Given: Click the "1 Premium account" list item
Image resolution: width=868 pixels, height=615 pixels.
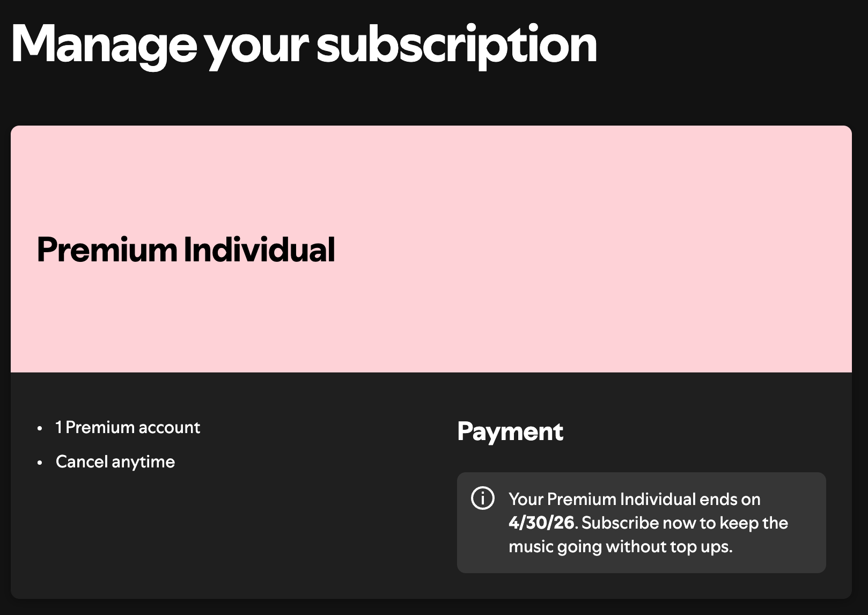Looking at the screenshot, I should (x=128, y=427).
